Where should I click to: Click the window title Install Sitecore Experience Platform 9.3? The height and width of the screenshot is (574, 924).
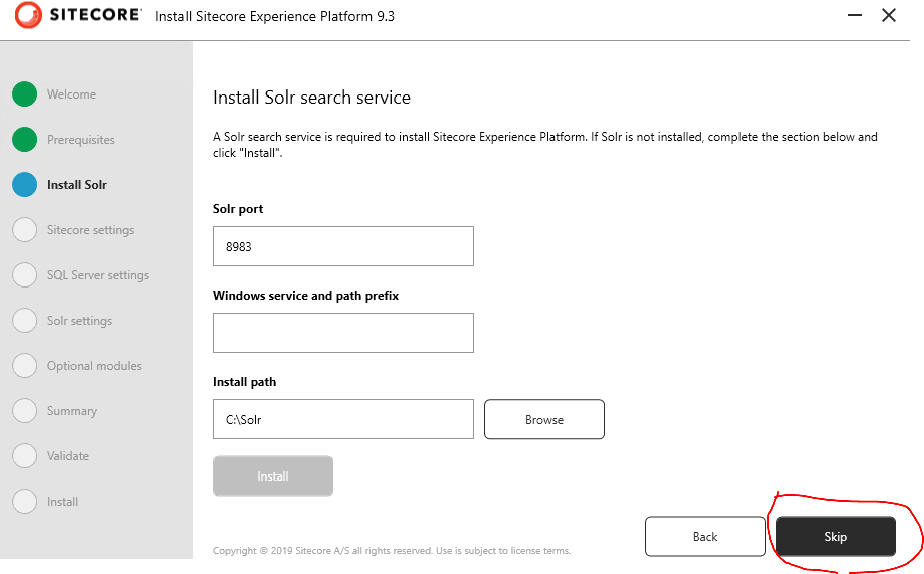pos(275,17)
